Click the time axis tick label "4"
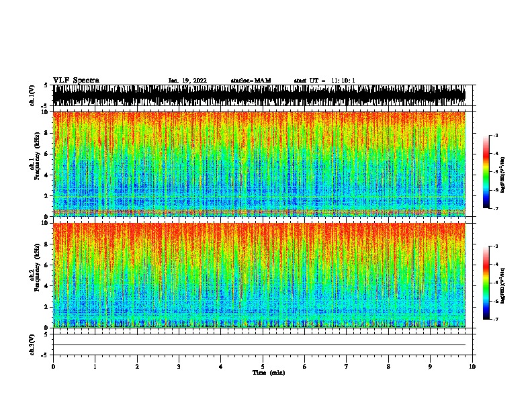 221,367
